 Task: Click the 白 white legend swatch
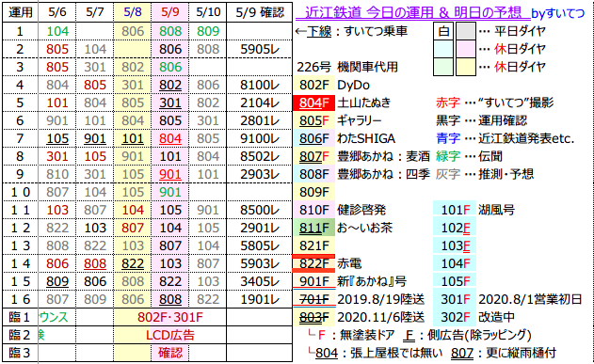[443, 31]
